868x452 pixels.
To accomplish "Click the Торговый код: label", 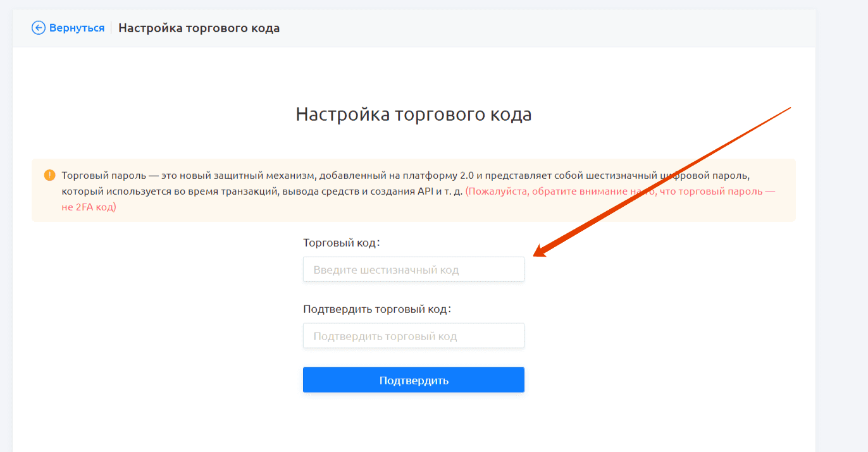I will (342, 243).
